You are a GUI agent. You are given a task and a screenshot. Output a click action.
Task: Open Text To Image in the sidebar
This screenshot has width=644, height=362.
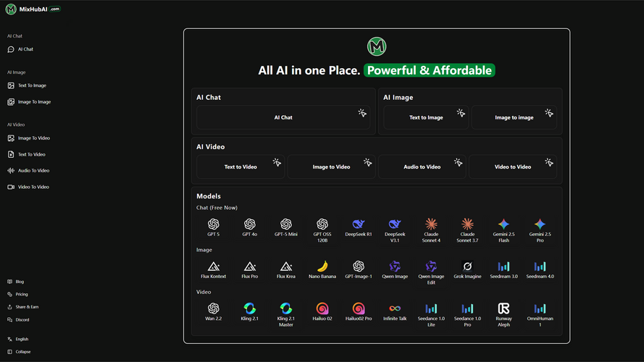coord(27,85)
